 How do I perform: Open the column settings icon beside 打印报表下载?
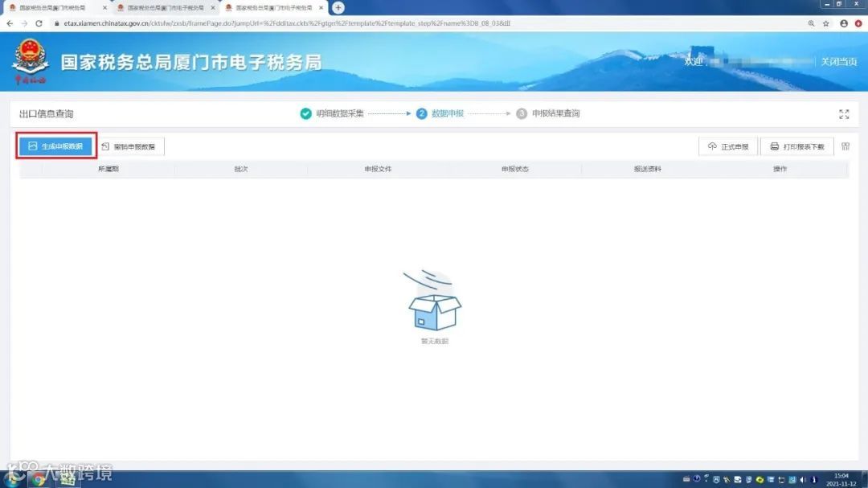point(845,146)
